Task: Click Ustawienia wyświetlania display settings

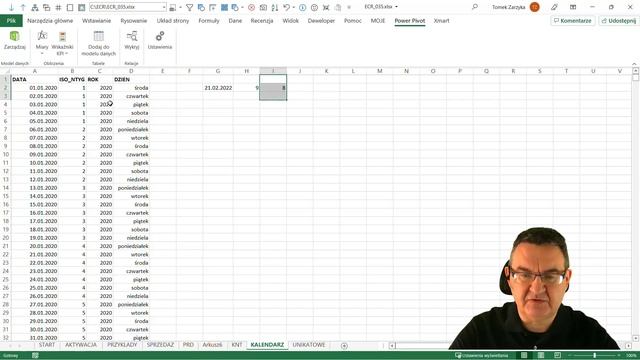Action: [482, 356]
